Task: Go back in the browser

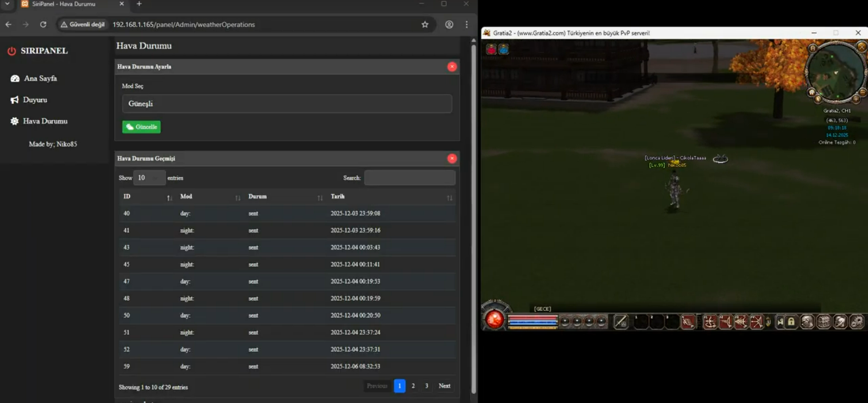Action: pyautogui.click(x=9, y=24)
